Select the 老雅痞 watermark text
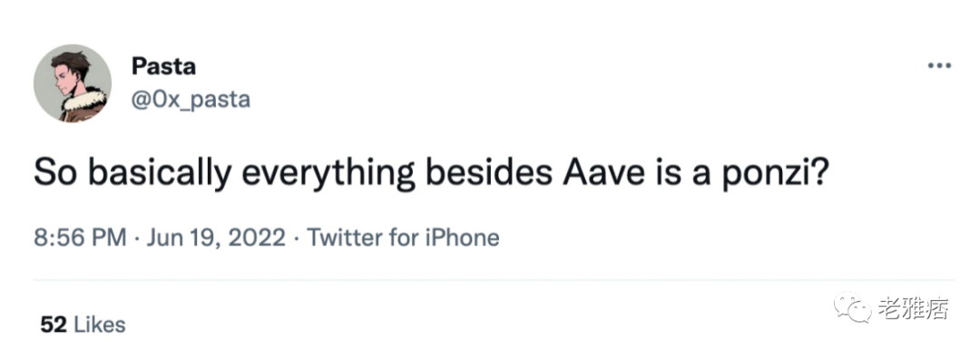The image size is (980, 351). pos(913,308)
